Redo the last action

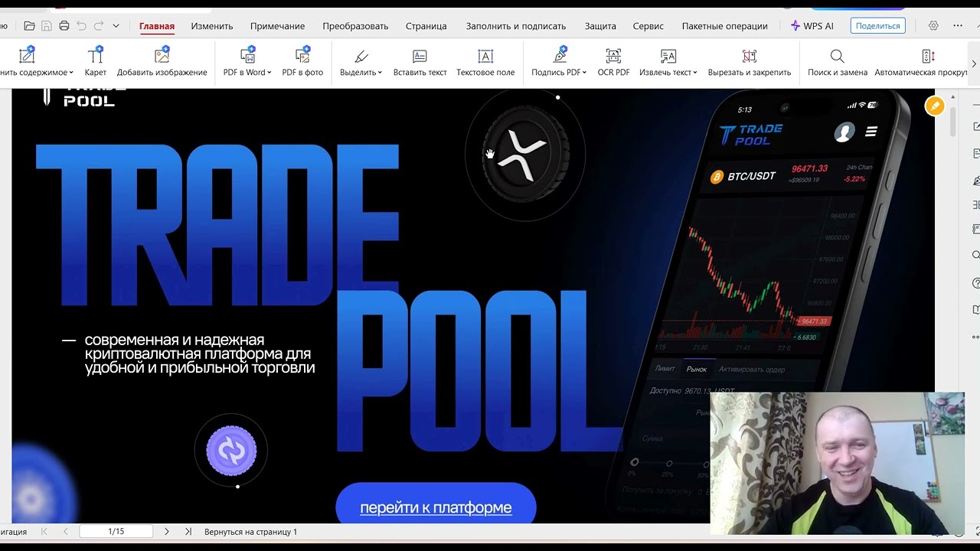click(x=99, y=26)
